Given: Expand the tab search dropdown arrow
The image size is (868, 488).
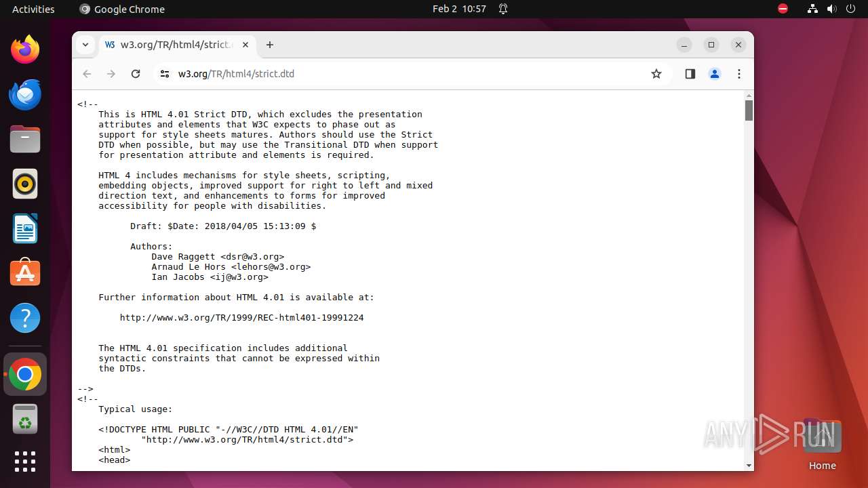Looking at the screenshot, I should coord(85,45).
